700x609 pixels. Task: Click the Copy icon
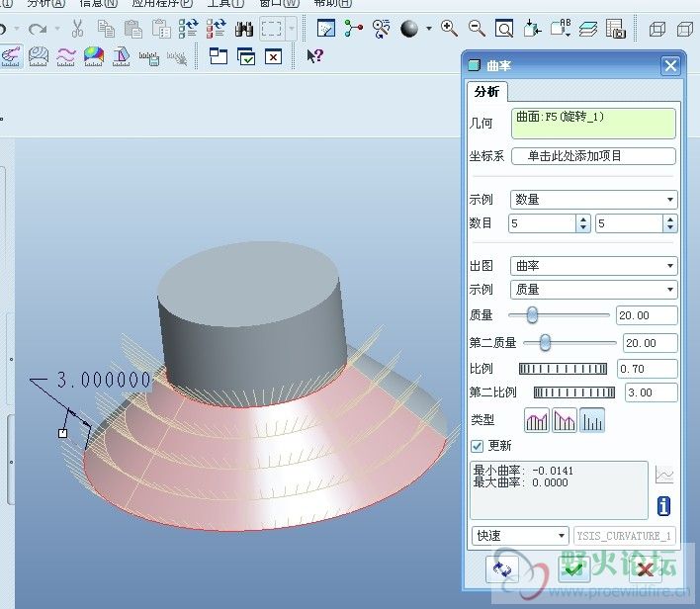tap(106, 29)
